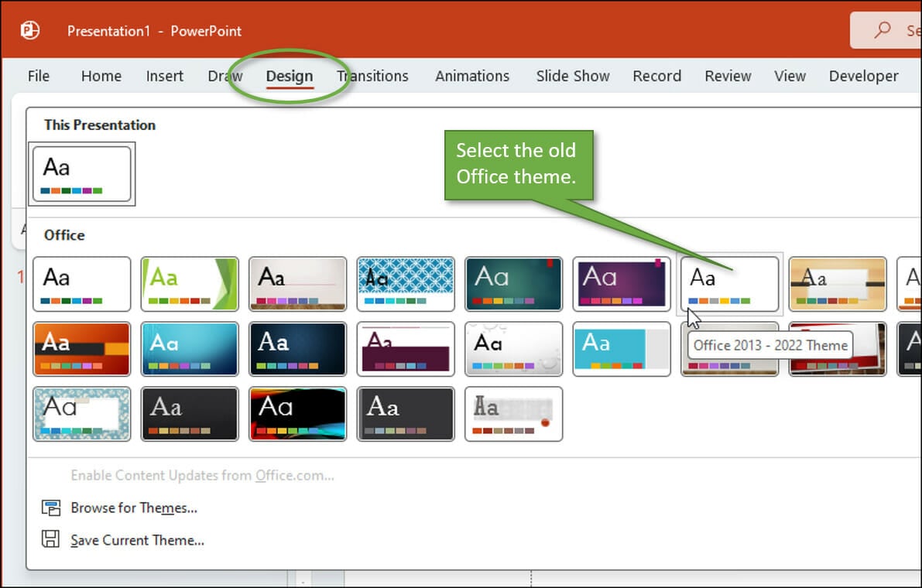Click the search magnifier in the title bar
Viewport: 922px width, 588px height.
click(x=883, y=30)
